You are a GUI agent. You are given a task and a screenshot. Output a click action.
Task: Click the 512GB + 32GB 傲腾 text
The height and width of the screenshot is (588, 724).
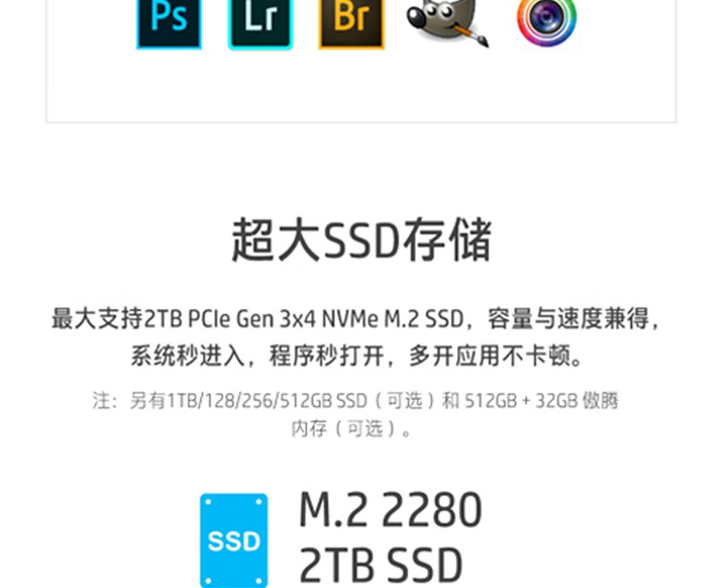[541, 401]
